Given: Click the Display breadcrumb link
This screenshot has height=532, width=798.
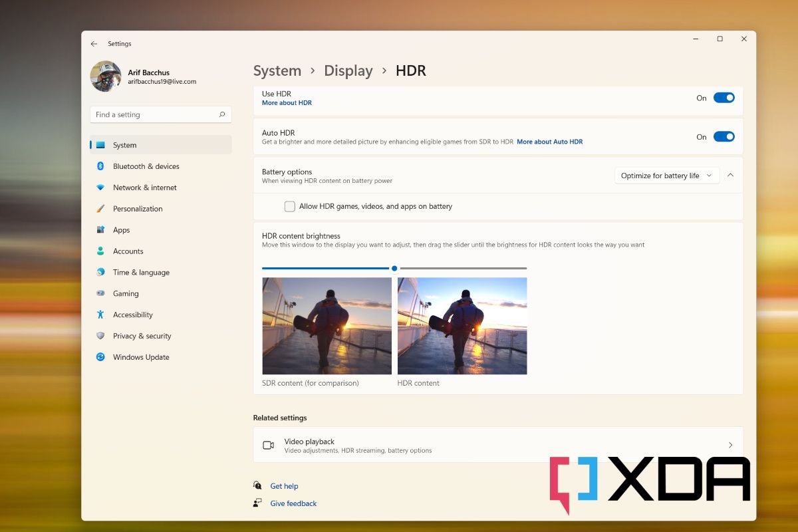Looking at the screenshot, I should (x=348, y=70).
